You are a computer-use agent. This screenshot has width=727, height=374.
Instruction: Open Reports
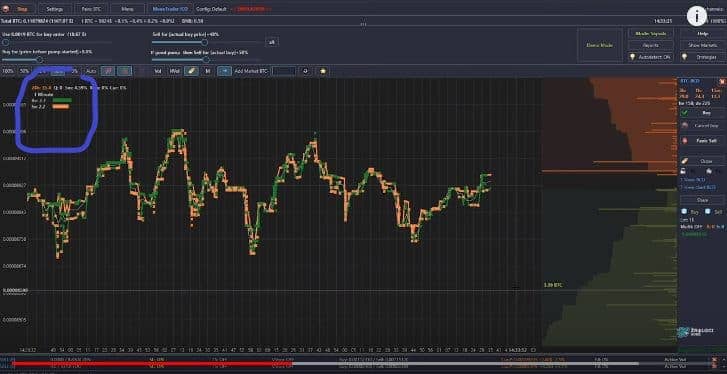(650, 45)
